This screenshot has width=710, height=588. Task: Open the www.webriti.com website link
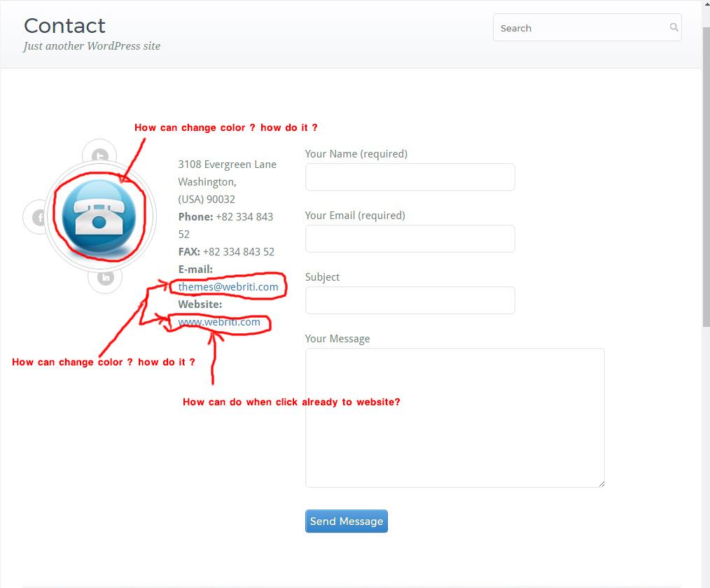tap(218, 322)
